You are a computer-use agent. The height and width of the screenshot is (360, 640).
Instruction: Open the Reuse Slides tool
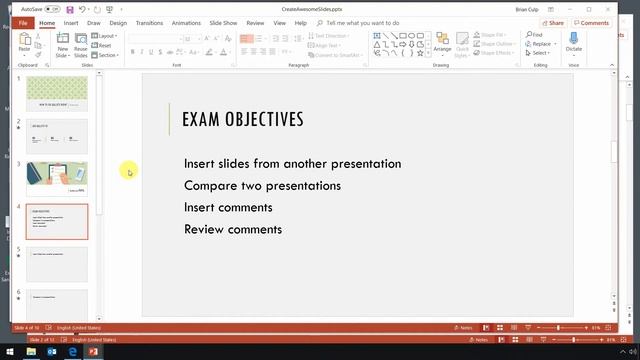click(x=80, y=45)
